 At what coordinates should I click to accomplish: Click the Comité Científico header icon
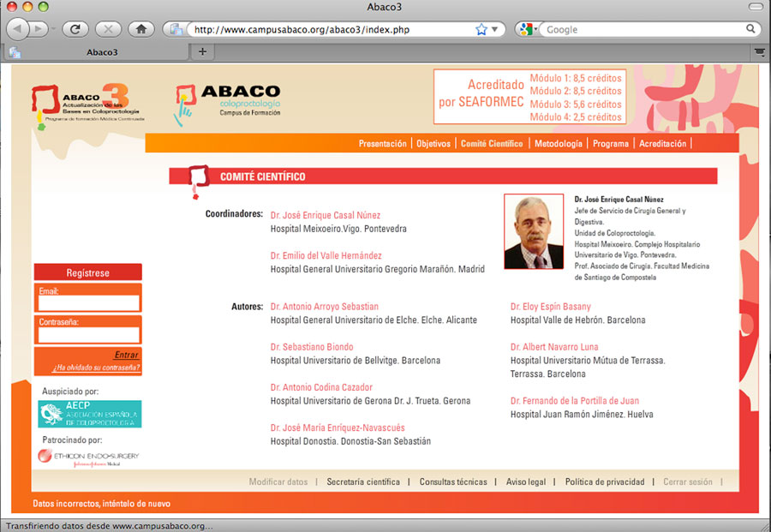(198, 181)
